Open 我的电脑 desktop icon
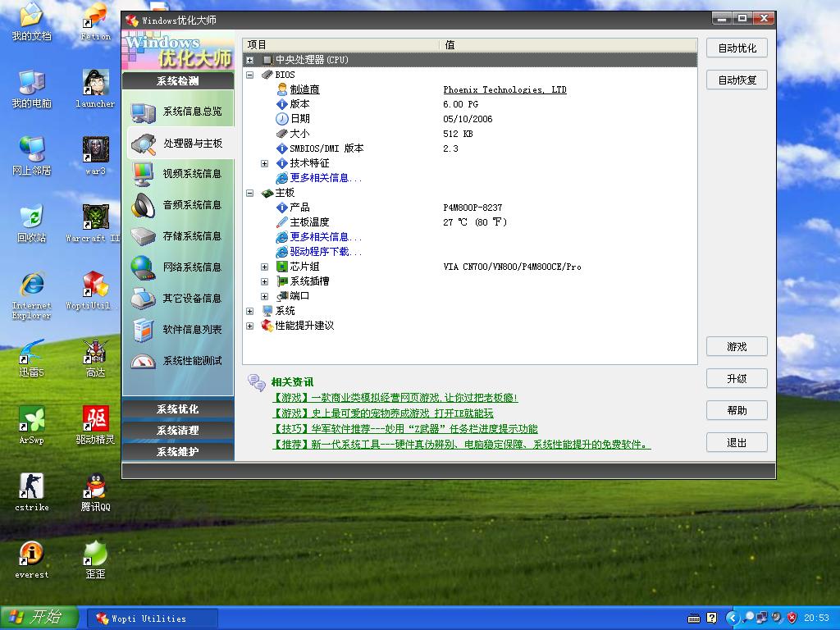This screenshot has height=630, width=840. (32, 89)
